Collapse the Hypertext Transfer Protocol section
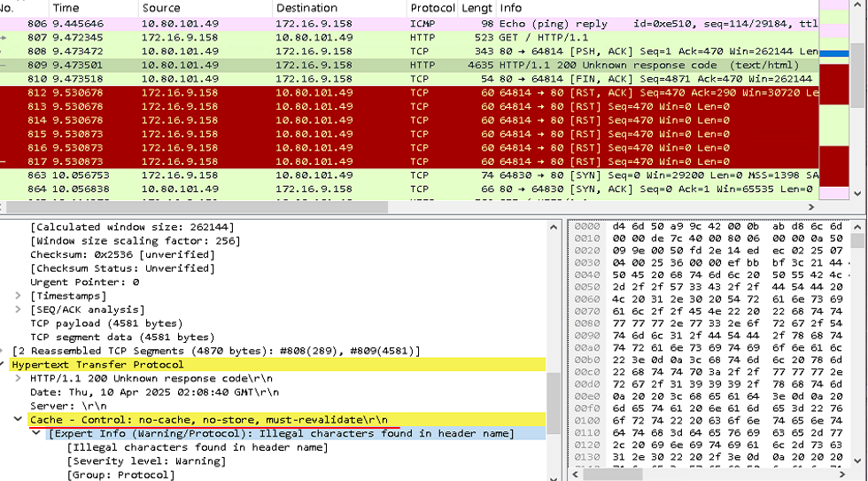 click(x=5, y=365)
